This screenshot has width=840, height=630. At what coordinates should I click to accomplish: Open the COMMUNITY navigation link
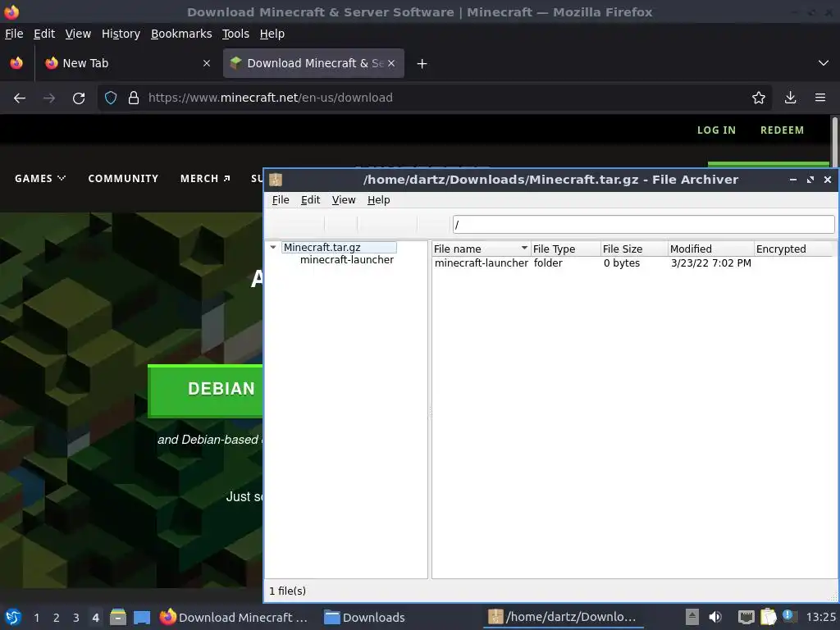point(123,178)
